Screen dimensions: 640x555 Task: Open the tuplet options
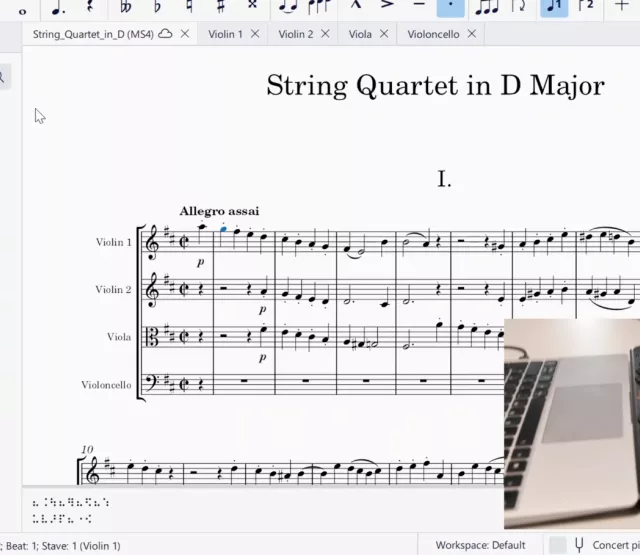(487, 6)
